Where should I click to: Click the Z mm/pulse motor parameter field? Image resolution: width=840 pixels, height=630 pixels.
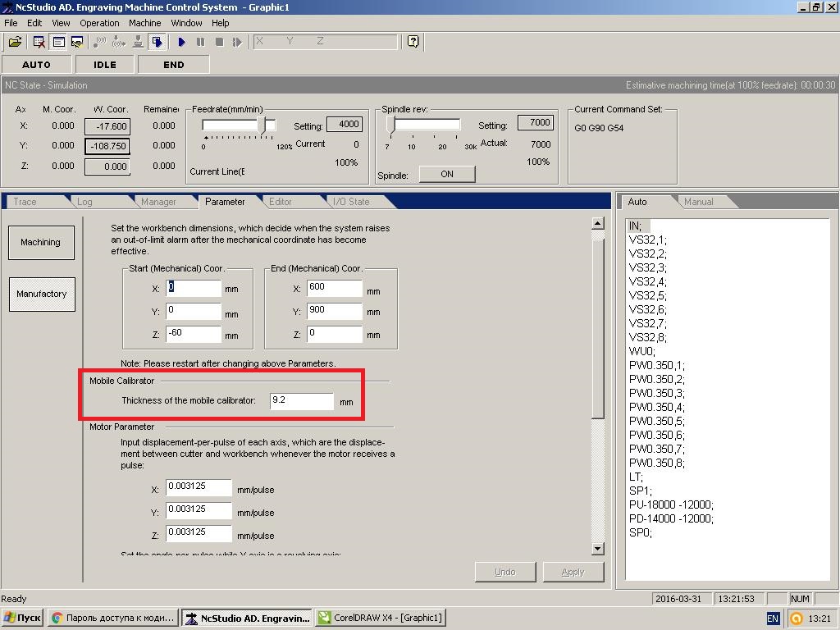199,533
